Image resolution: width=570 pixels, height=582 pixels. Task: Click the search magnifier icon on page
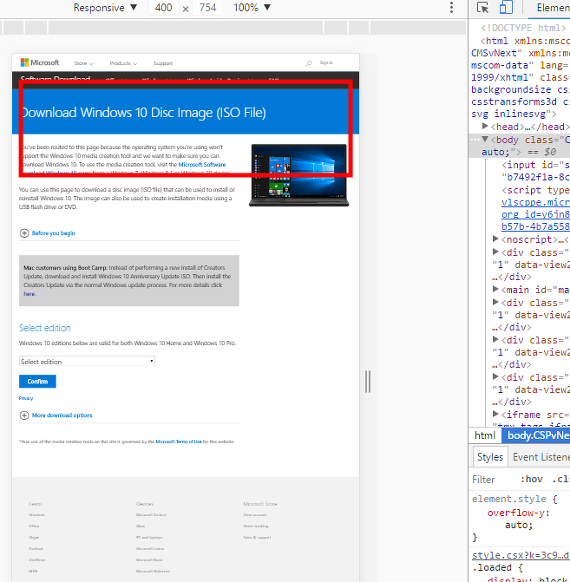(x=308, y=63)
